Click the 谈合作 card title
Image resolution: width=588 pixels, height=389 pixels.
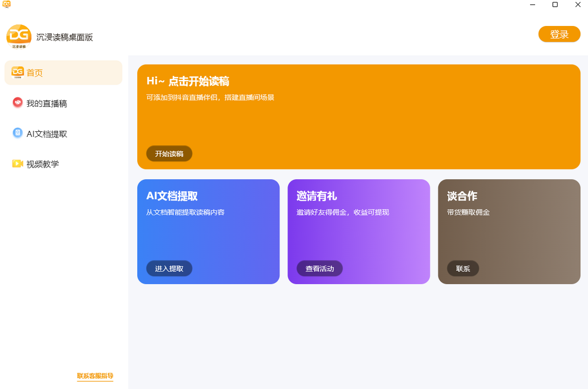pyautogui.click(x=462, y=196)
